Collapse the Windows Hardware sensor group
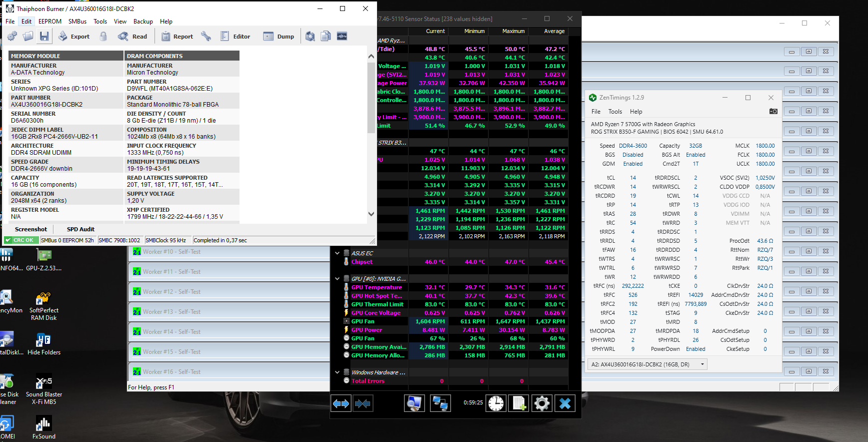 pos(337,372)
